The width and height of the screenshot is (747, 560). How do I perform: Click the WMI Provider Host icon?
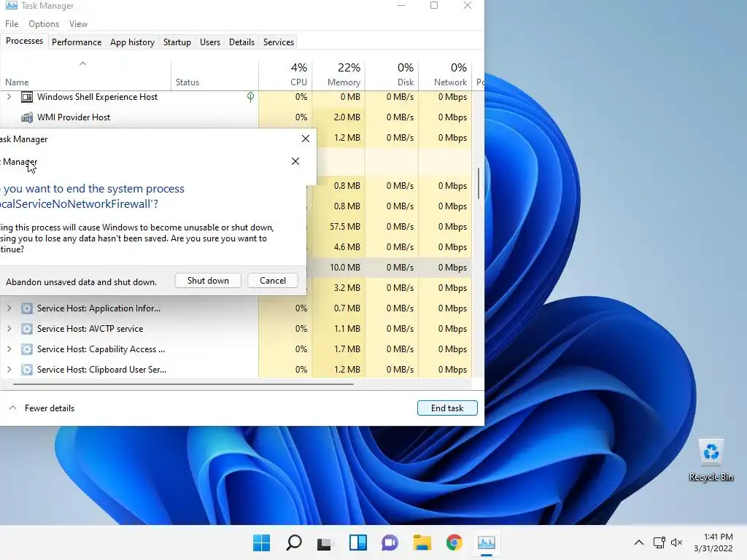pyautogui.click(x=27, y=117)
